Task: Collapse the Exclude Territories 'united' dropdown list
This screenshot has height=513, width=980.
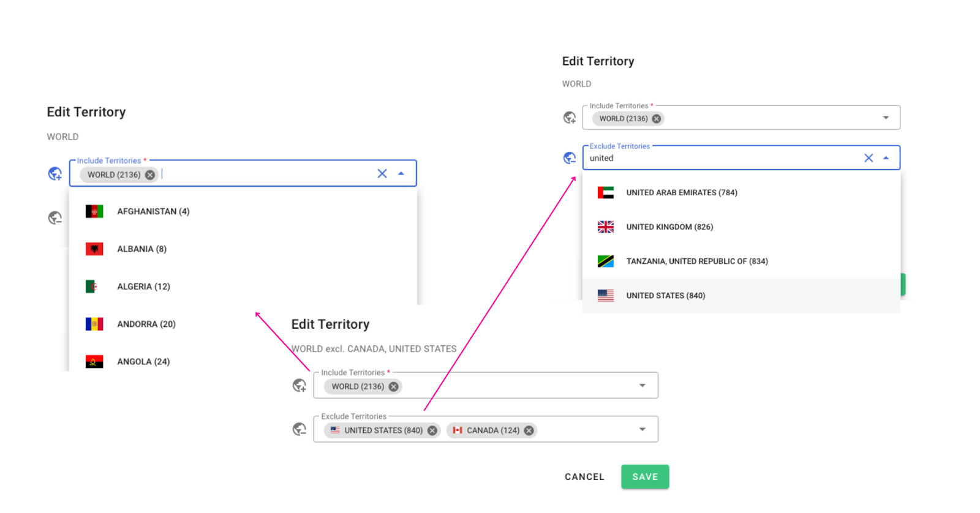Action: [x=886, y=158]
